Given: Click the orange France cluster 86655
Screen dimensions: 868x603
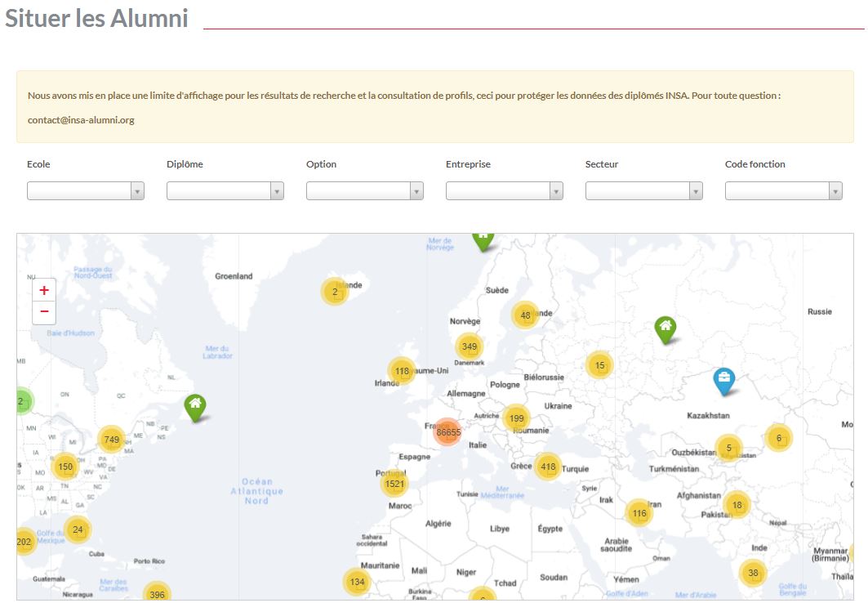Looking at the screenshot, I should tap(447, 432).
